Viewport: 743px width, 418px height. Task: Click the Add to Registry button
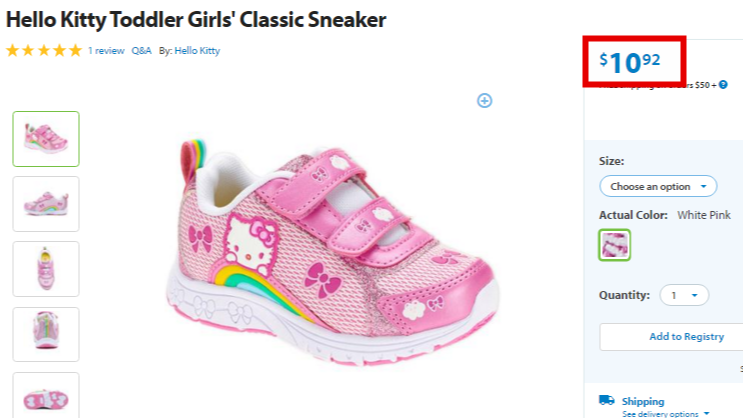click(x=671, y=336)
